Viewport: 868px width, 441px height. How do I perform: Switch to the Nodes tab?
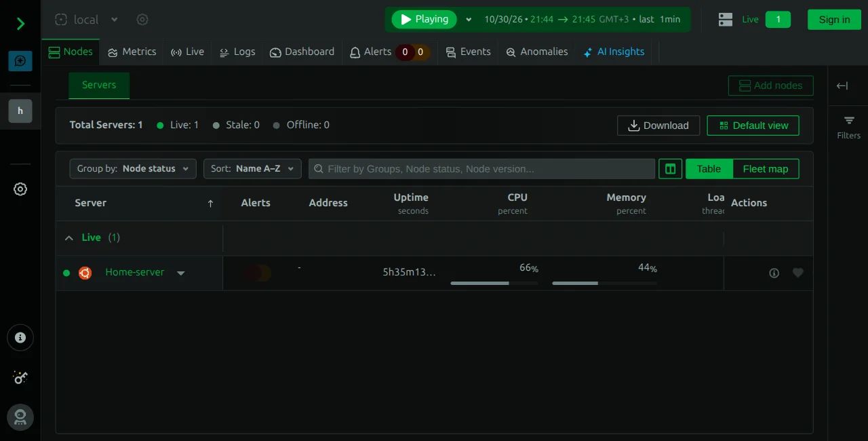70,52
